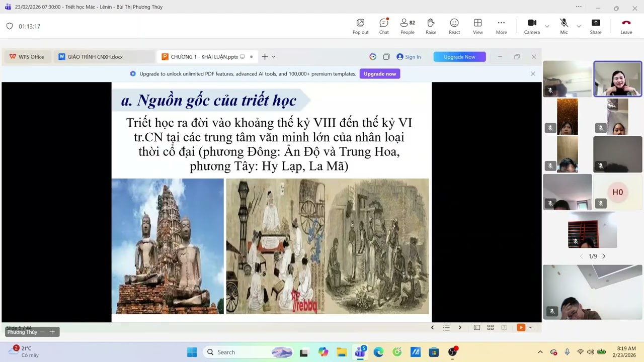Show hidden system tray icons
Image resolution: width=644 pixels, height=362 pixels.
tap(540, 352)
